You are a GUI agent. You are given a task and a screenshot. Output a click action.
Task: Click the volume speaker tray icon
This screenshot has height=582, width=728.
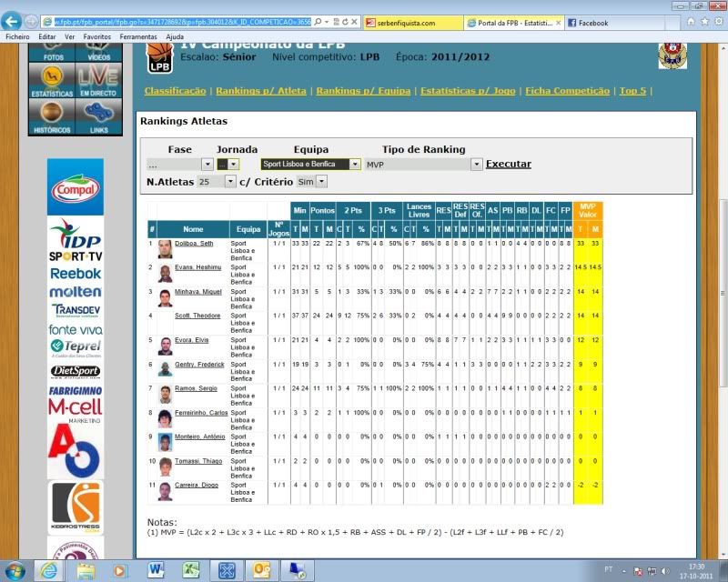[665, 571]
